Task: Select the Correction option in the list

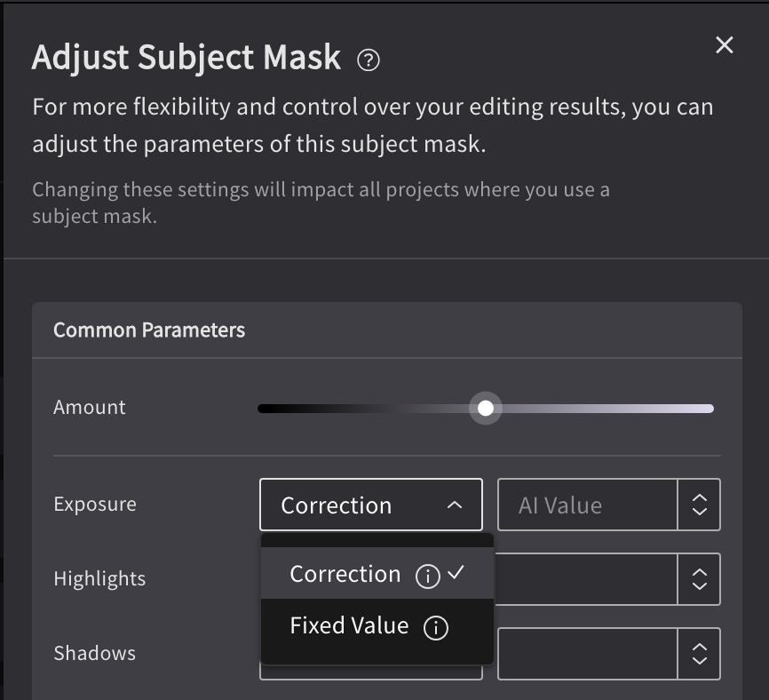Action: coord(345,574)
